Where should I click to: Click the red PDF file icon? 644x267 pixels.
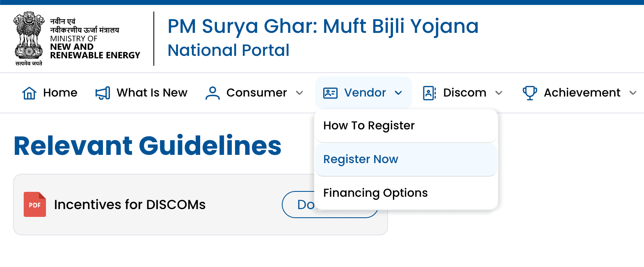(x=35, y=205)
